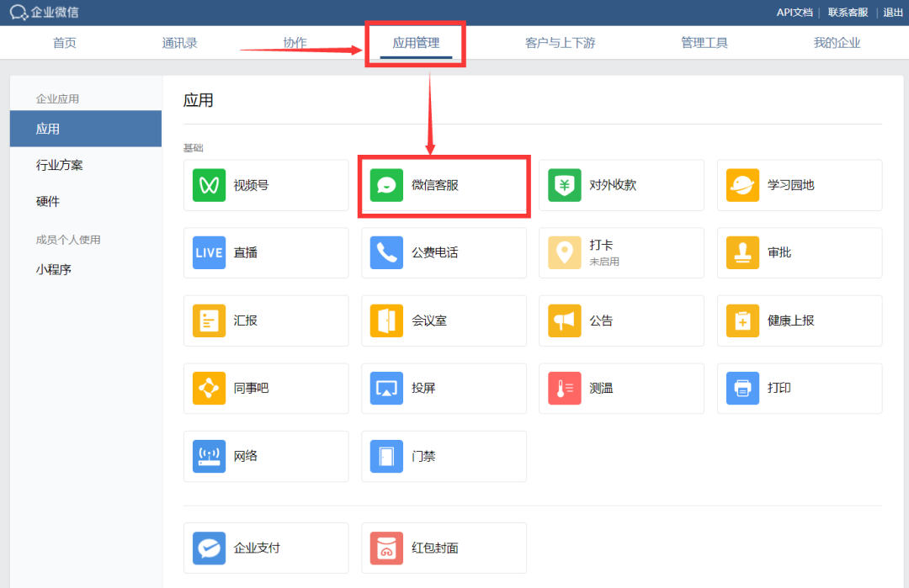
Task: Open the 红包封面 red envelope icon
Action: (x=387, y=548)
